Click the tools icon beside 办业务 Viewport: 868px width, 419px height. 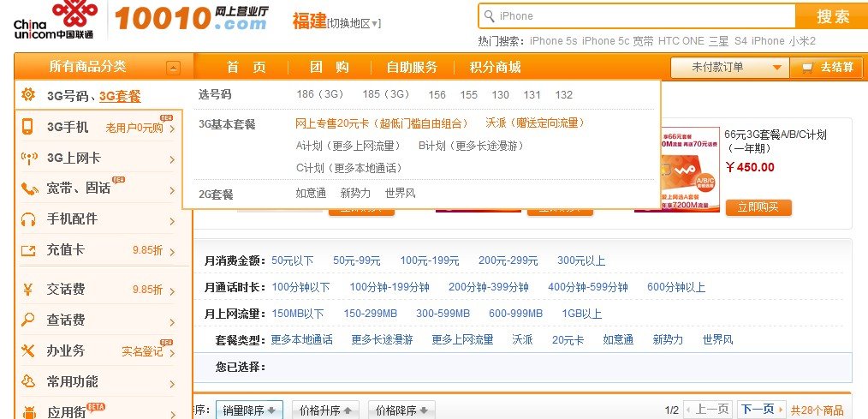[x=27, y=350]
